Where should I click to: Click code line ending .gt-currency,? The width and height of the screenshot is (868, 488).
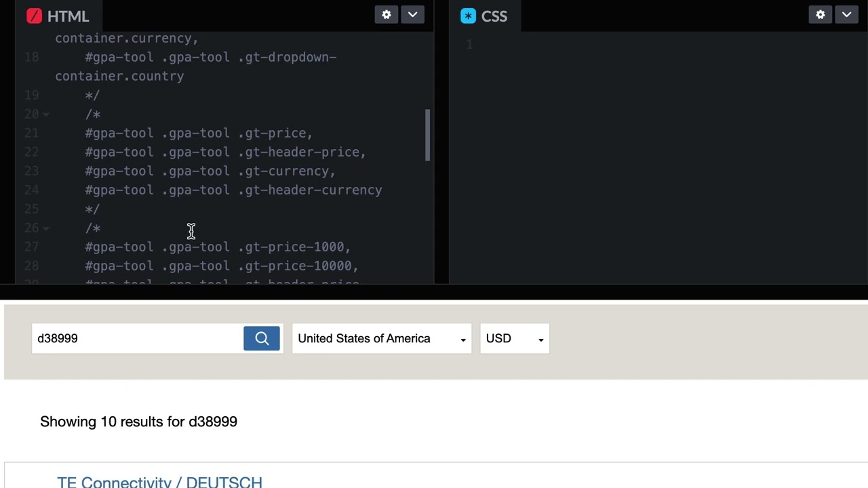point(210,171)
